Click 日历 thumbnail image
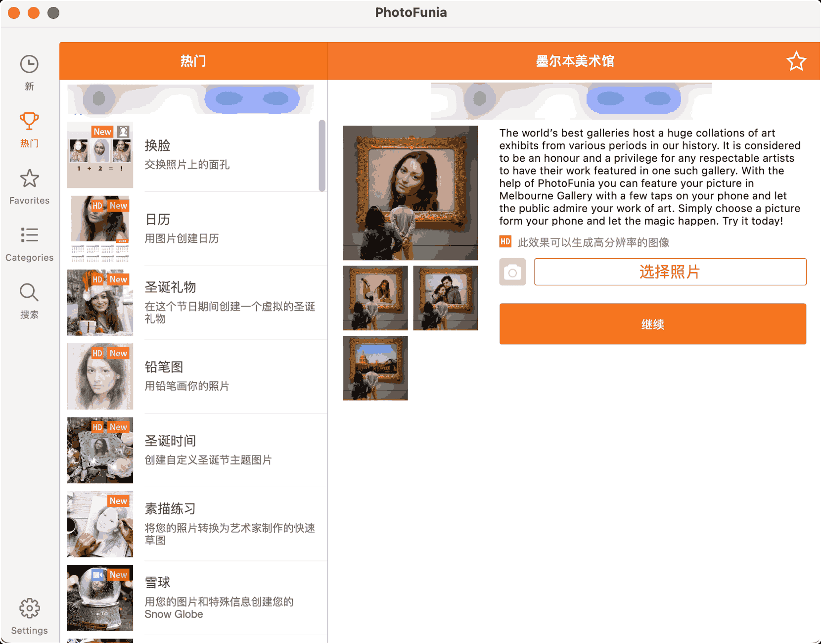821x644 pixels. pos(100,229)
